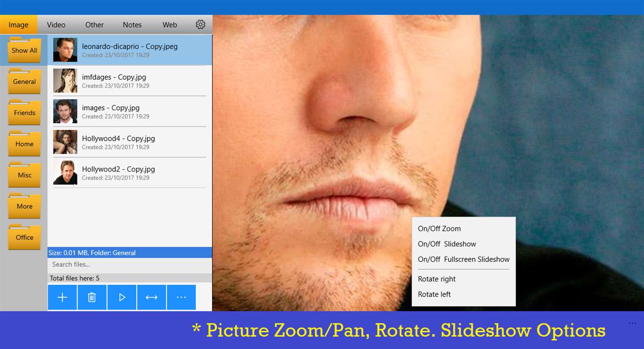This screenshot has width=644, height=349.
Task: Open the Misc folder
Action: click(x=25, y=174)
